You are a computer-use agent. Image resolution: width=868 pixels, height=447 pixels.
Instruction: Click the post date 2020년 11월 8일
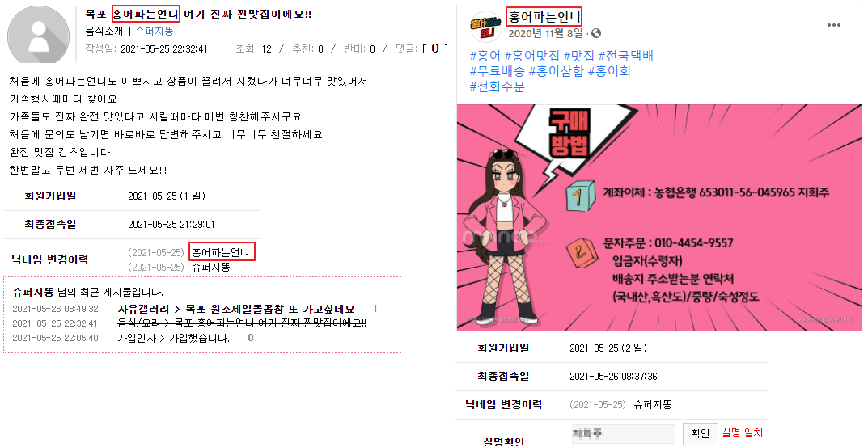pos(546,33)
